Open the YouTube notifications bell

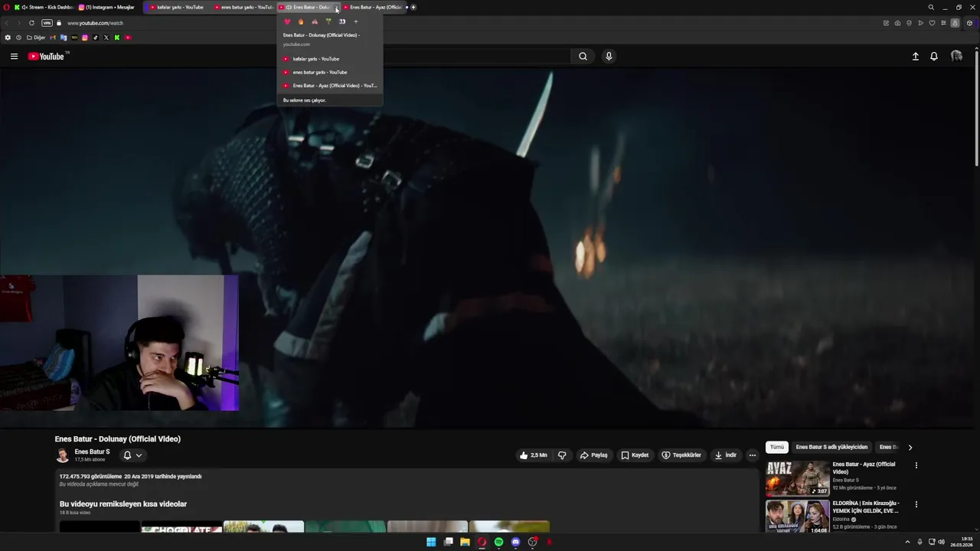coord(934,56)
